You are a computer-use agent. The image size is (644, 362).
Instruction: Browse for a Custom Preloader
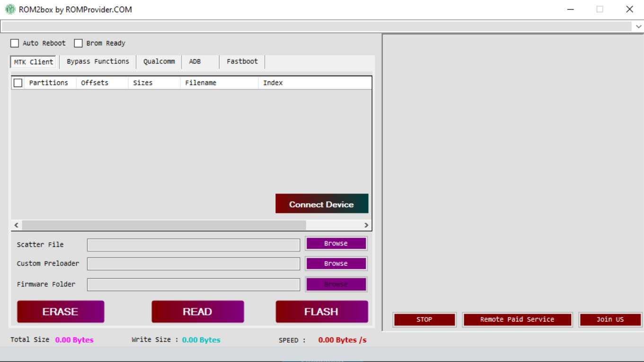(336, 264)
